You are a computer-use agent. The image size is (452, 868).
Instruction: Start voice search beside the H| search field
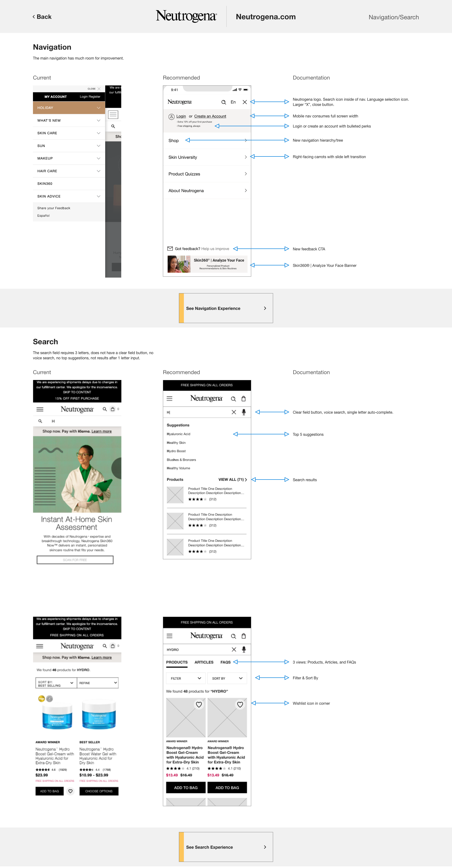coord(244,412)
